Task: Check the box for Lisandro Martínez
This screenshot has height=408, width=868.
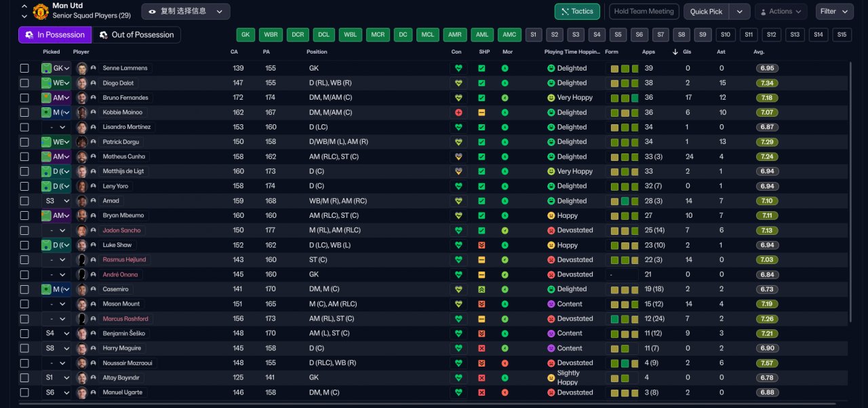Action: click(24, 127)
